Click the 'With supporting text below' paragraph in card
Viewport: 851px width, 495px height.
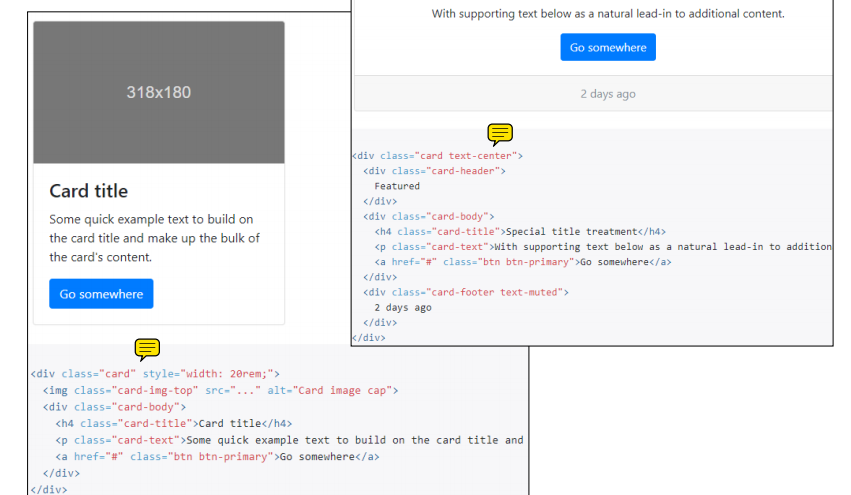tap(608, 14)
